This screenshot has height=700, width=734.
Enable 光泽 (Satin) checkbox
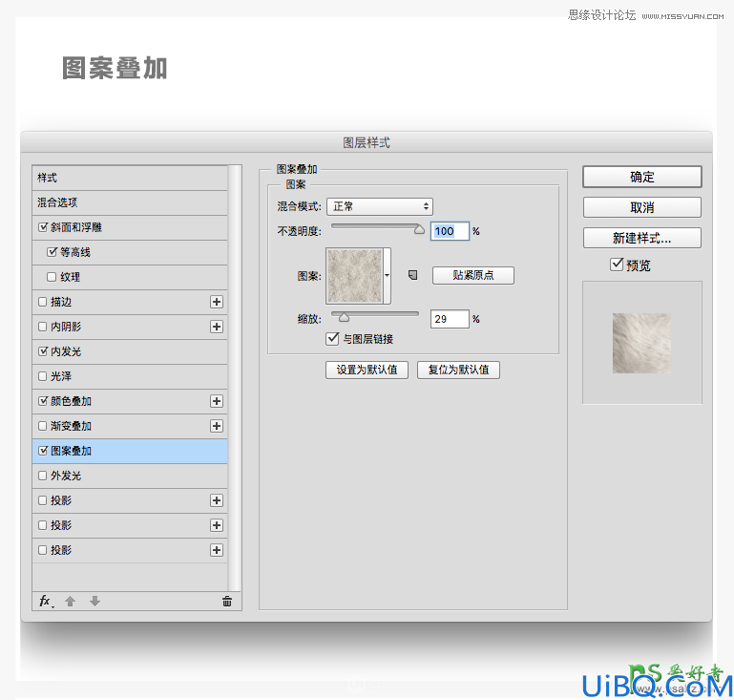[43, 376]
